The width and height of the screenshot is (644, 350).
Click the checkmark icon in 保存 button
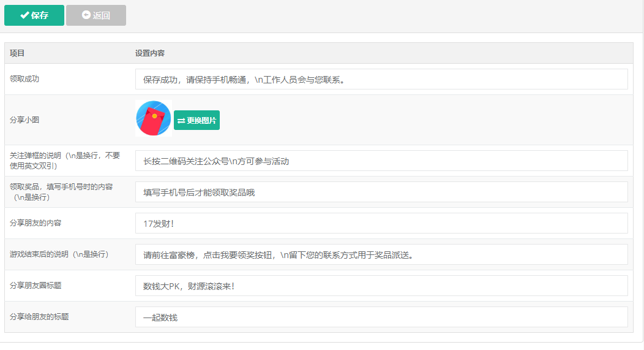point(24,15)
